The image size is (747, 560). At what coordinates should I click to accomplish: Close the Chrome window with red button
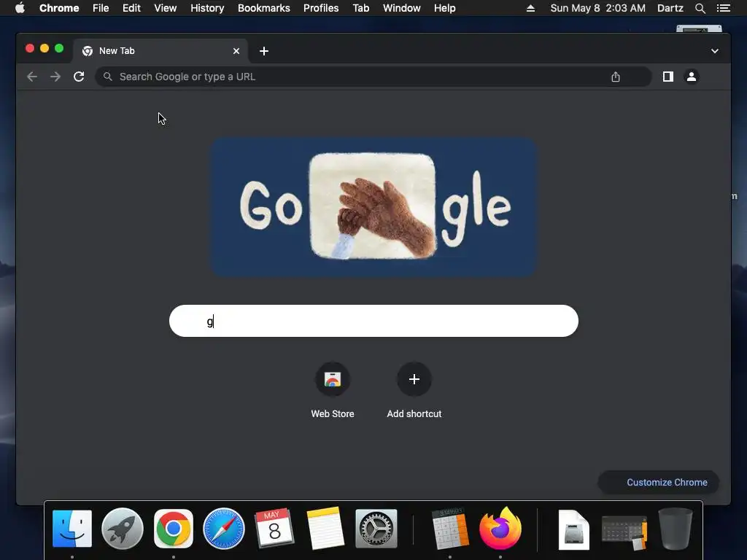[29, 48]
